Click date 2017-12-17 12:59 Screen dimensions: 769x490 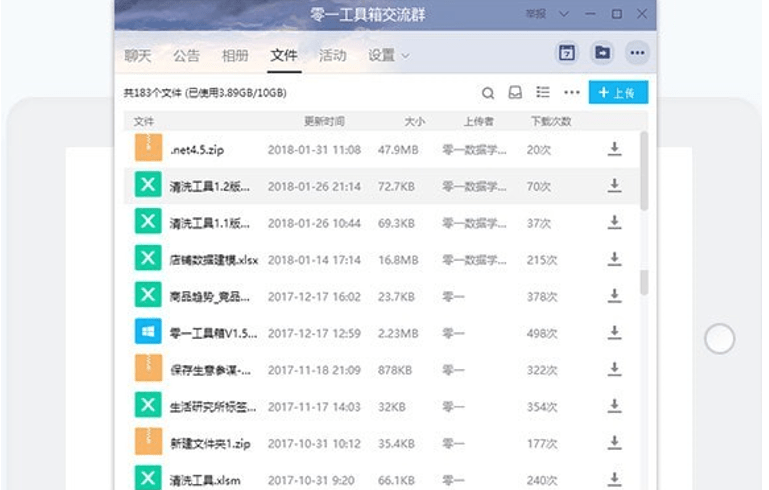pyautogui.click(x=314, y=334)
